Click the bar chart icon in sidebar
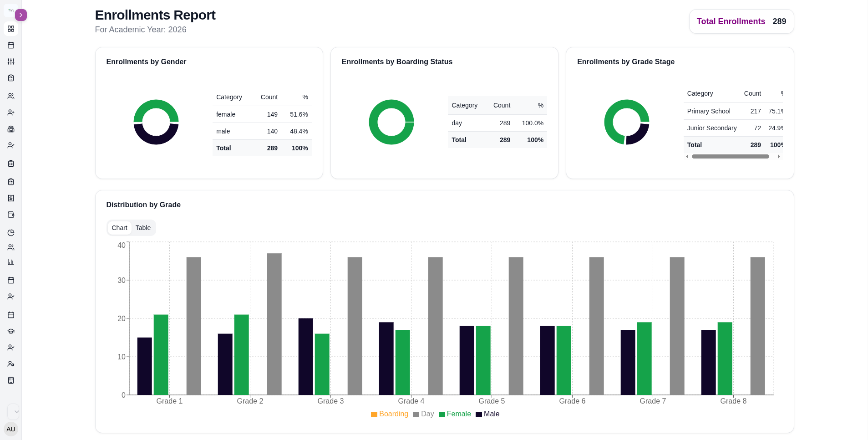 click(x=11, y=262)
